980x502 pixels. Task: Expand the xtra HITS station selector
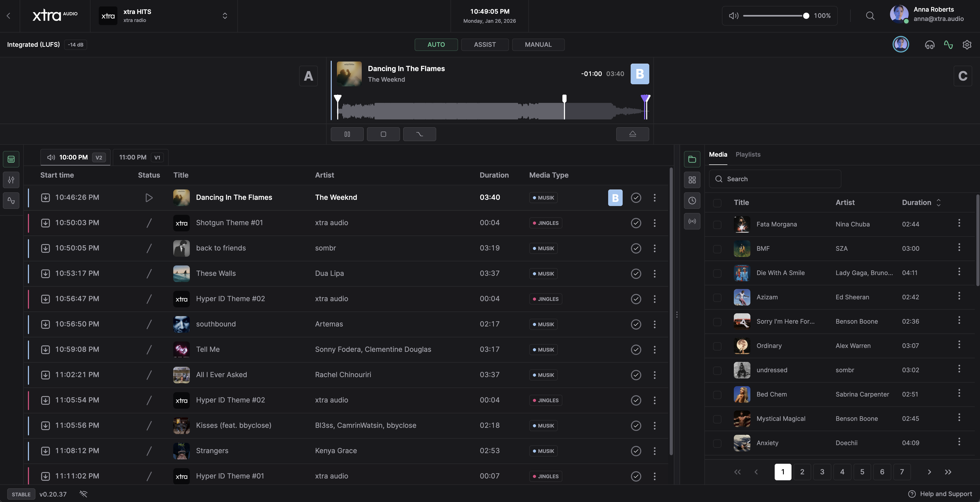[x=225, y=16]
